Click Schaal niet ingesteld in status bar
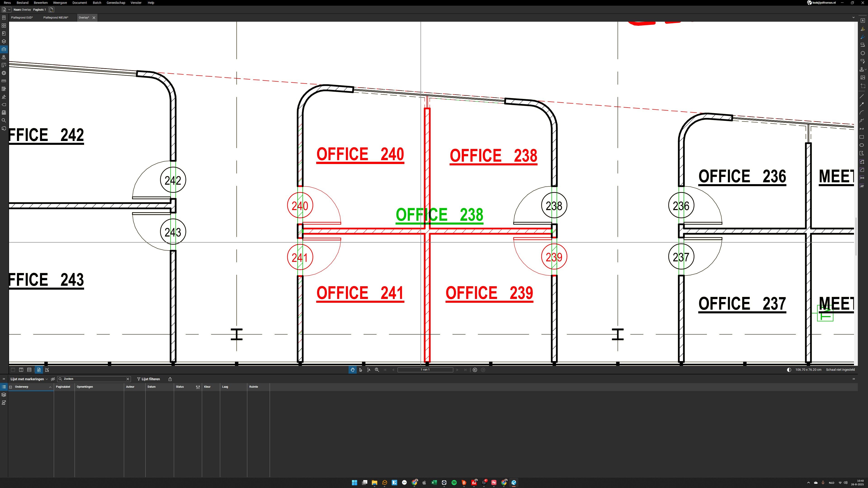The width and height of the screenshot is (868, 488). click(x=840, y=370)
